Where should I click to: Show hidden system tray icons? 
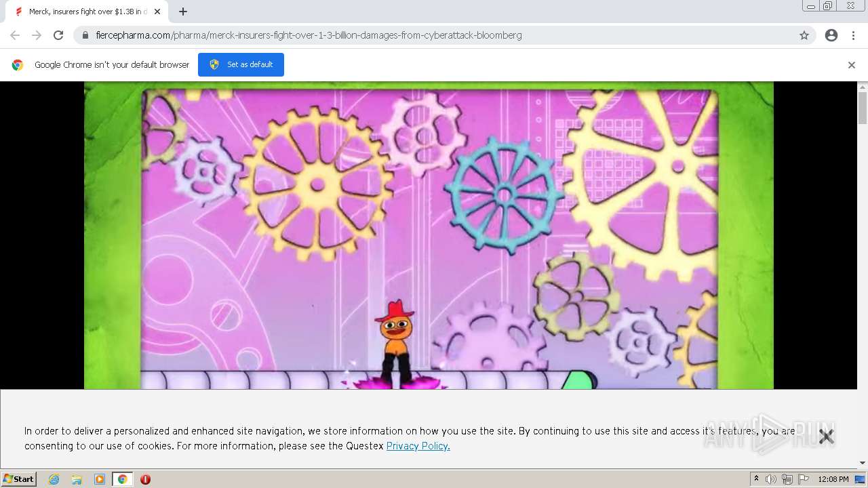(756, 479)
